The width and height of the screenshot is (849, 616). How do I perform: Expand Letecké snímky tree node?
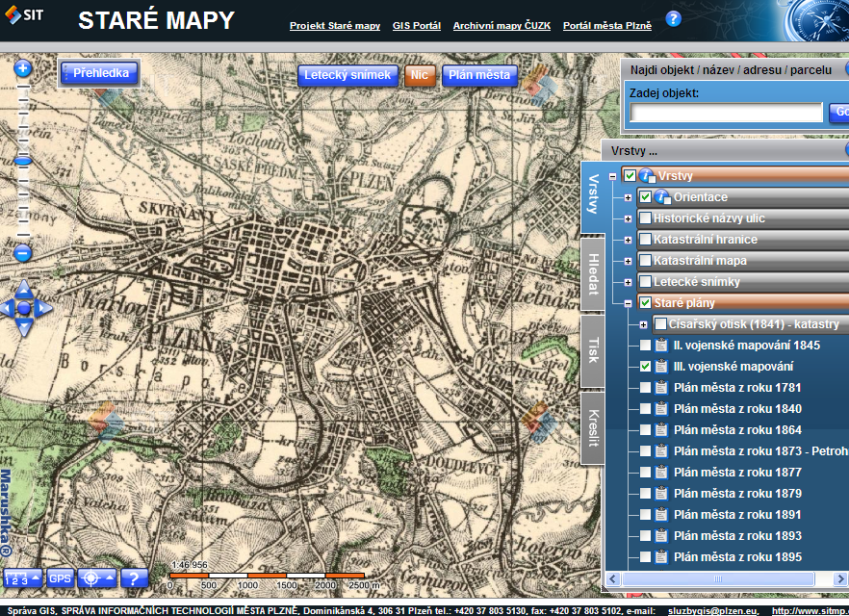tap(628, 282)
